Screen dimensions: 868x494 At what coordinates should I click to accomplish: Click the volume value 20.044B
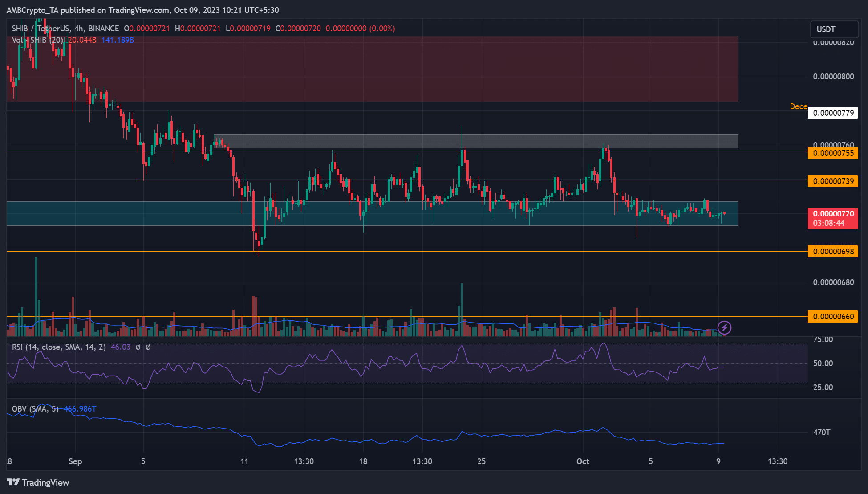[82, 40]
